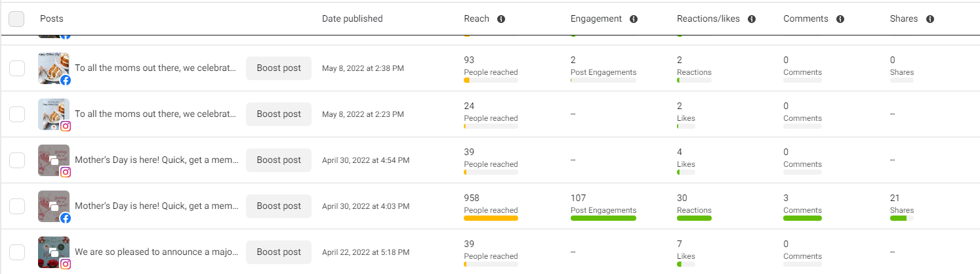Check the box for the April 30 4:03 PM post
Image resolution: width=980 pixels, height=274 pixels.
(17, 206)
